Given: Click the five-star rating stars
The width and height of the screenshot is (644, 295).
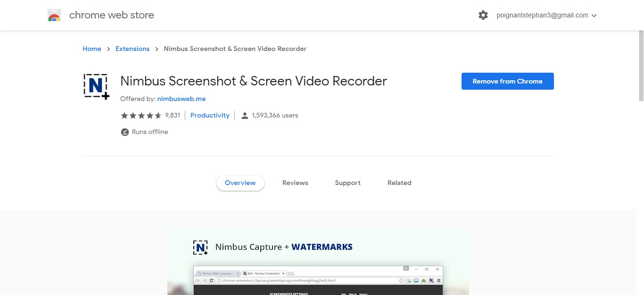Looking at the screenshot, I should click(141, 116).
